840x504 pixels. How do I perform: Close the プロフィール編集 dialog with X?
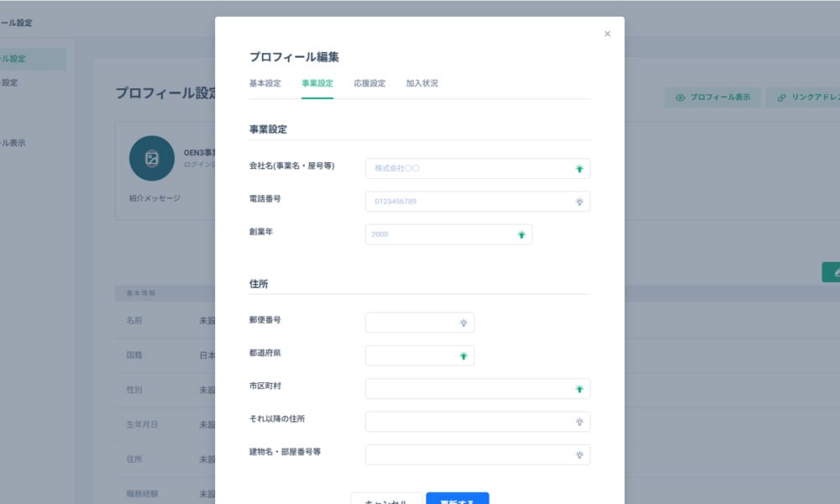(x=607, y=34)
